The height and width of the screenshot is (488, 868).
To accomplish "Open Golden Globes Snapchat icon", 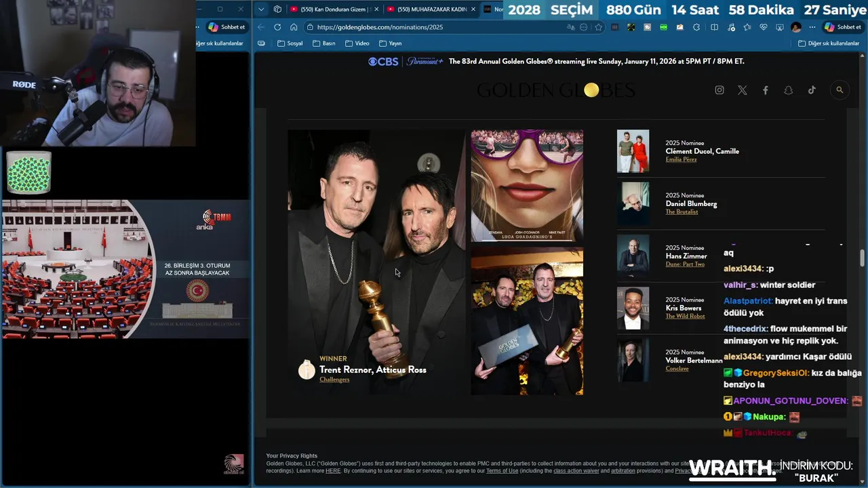I will (x=789, y=90).
